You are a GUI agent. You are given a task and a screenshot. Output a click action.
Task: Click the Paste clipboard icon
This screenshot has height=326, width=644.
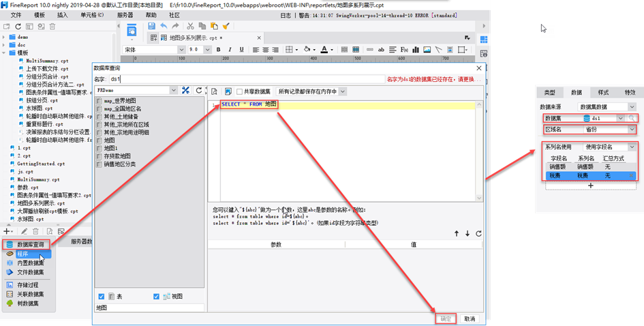point(214,26)
